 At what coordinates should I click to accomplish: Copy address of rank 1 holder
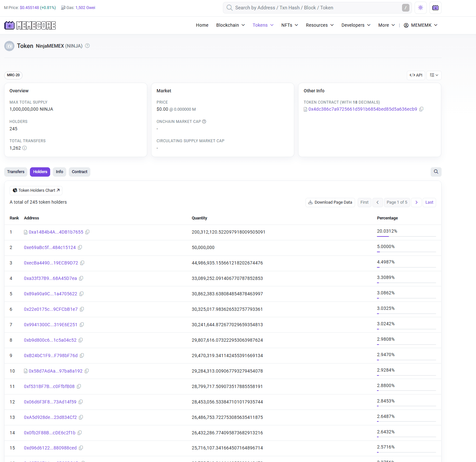[x=87, y=232]
